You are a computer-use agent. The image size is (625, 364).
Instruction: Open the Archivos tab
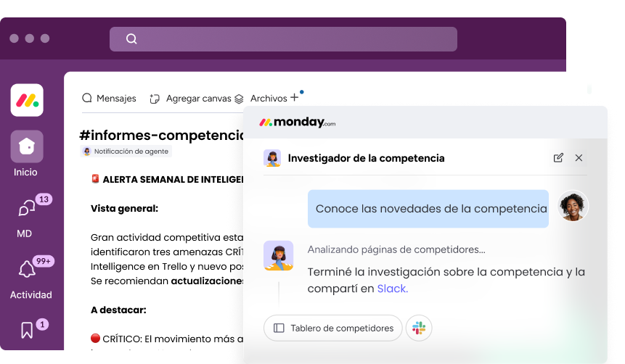click(269, 99)
